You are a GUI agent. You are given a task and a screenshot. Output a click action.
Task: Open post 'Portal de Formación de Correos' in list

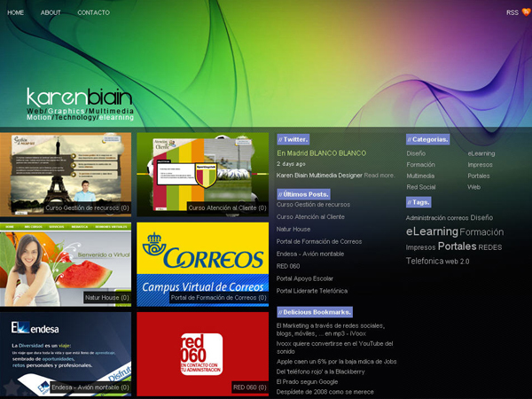pos(319,241)
